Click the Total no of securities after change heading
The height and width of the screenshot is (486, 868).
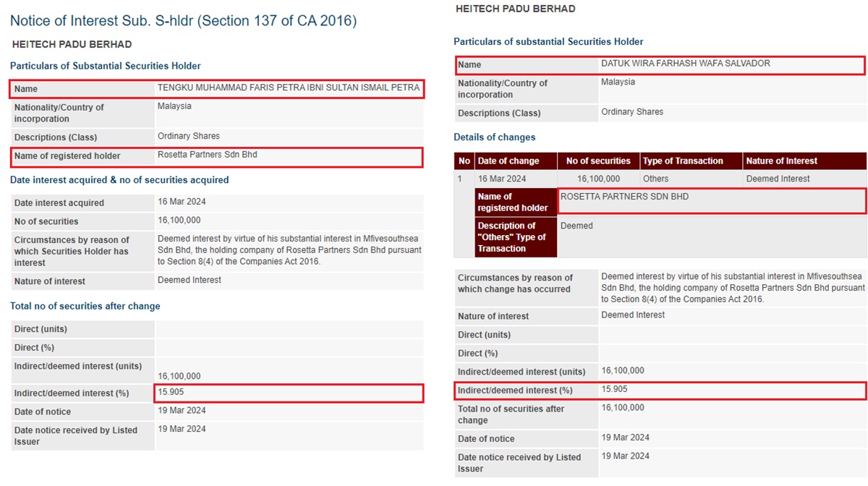[85, 307]
